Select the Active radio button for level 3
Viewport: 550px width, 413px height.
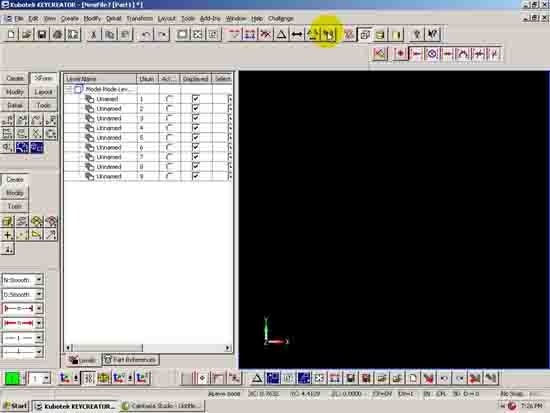(x=169, y=119)
